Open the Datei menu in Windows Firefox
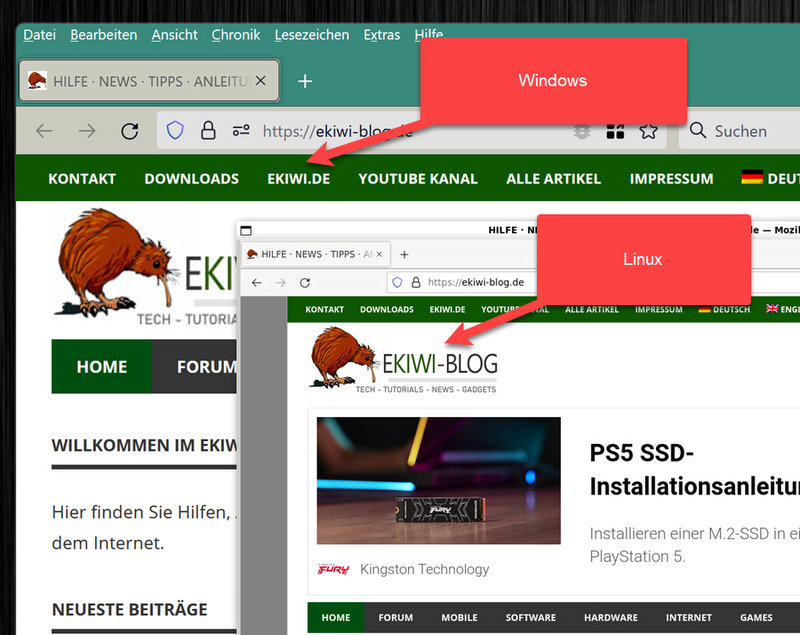This screenshot has height=635, width=800. point(39,35)
